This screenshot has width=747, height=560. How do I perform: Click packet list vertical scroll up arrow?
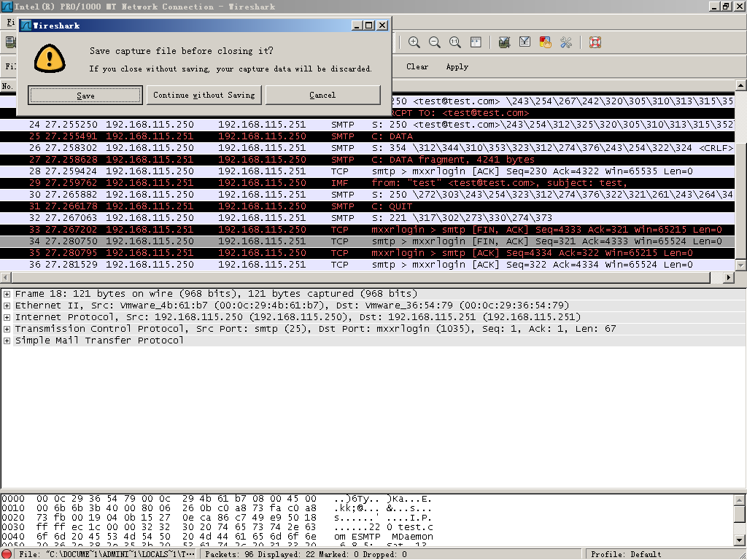click(x=741, y=86)
